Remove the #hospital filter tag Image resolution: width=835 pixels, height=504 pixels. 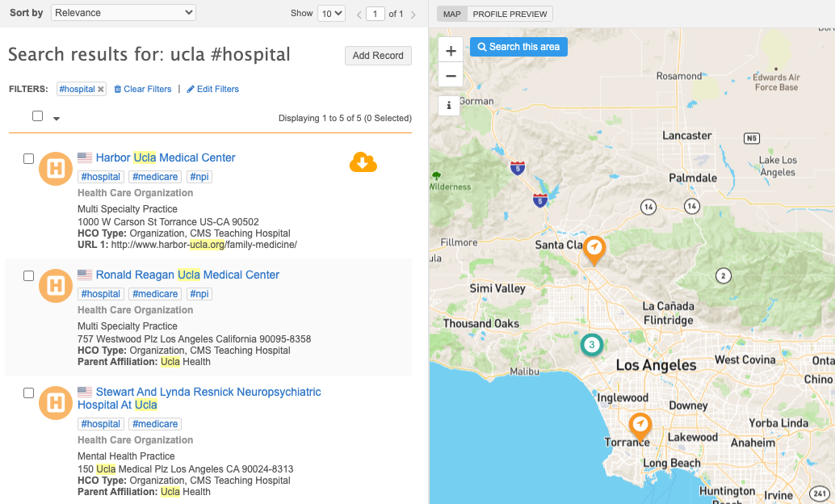(x=101, y=90)
